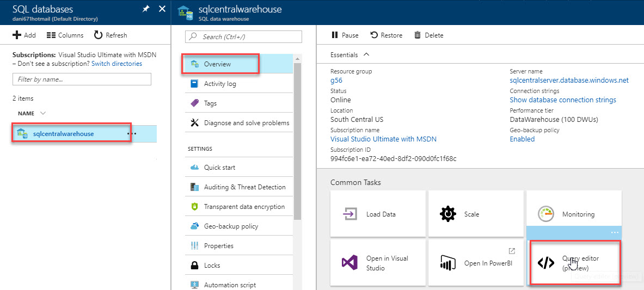The width and height of the screenshot is (644, 290).
Task: Show database connection strings link
Action: click(563, 100)
